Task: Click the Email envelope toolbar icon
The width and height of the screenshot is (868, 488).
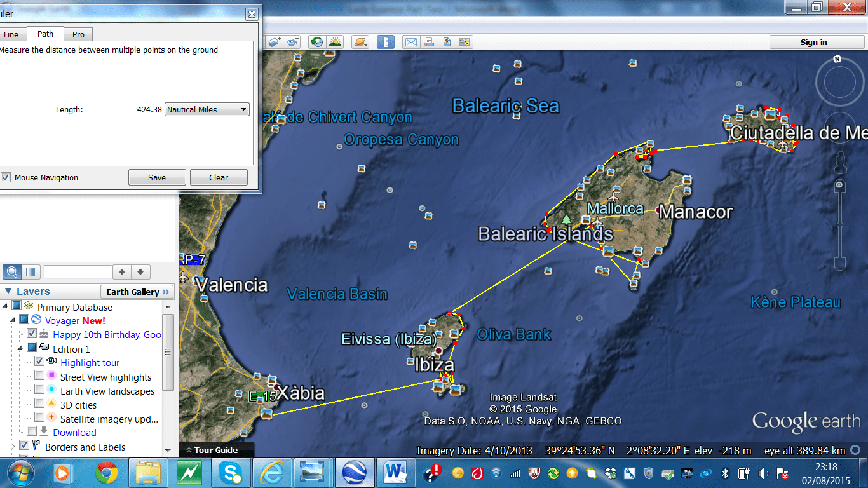Action: 410,42
